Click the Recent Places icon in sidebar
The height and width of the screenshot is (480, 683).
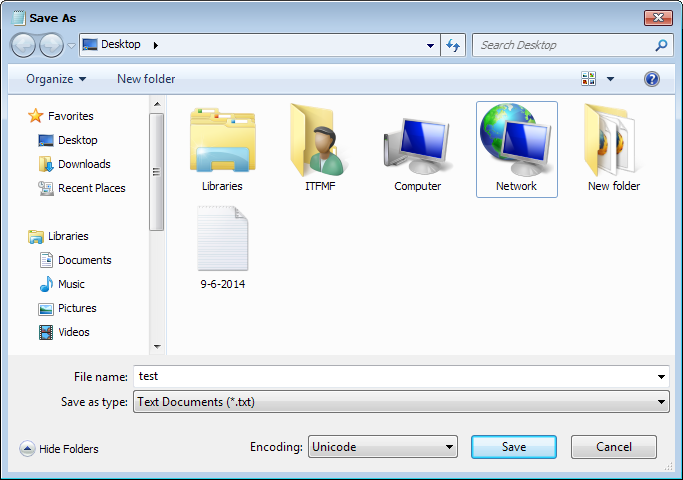coord(46,188)
